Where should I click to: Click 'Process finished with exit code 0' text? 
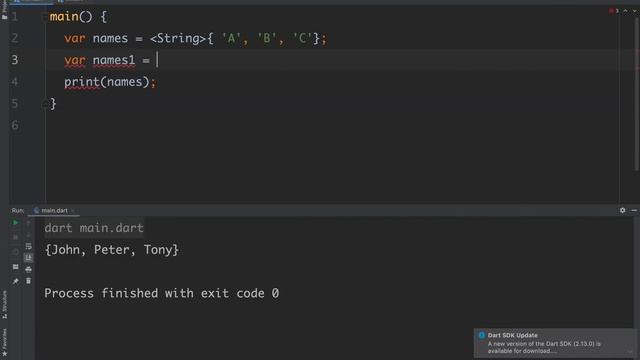pyautogui.click(x=162, y=293)
